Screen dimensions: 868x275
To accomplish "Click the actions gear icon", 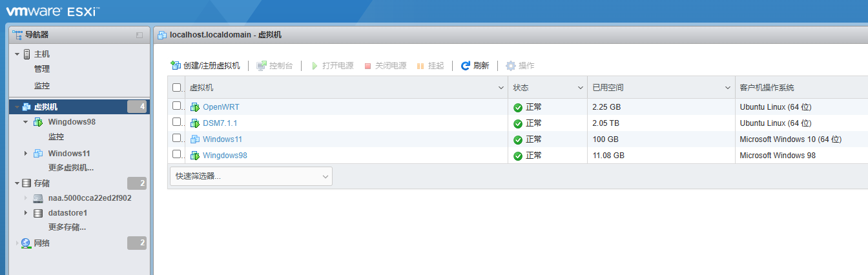I will pos(511,65).
